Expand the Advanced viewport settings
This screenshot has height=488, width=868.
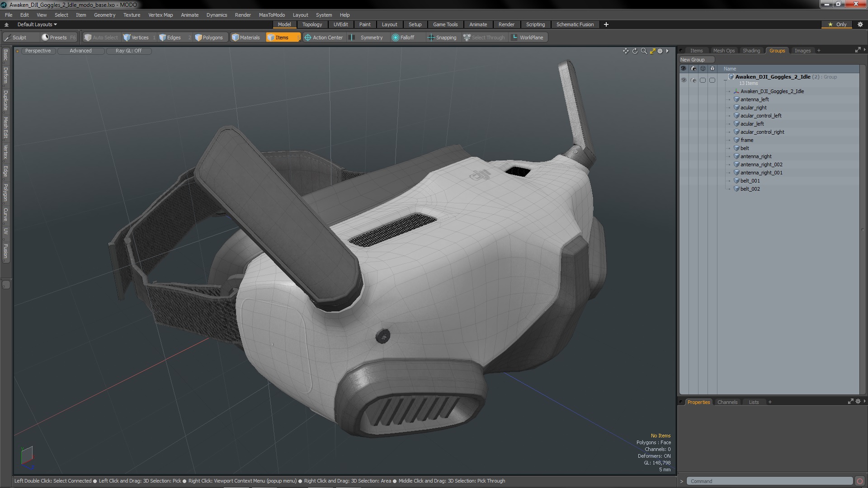pos(80,50)
